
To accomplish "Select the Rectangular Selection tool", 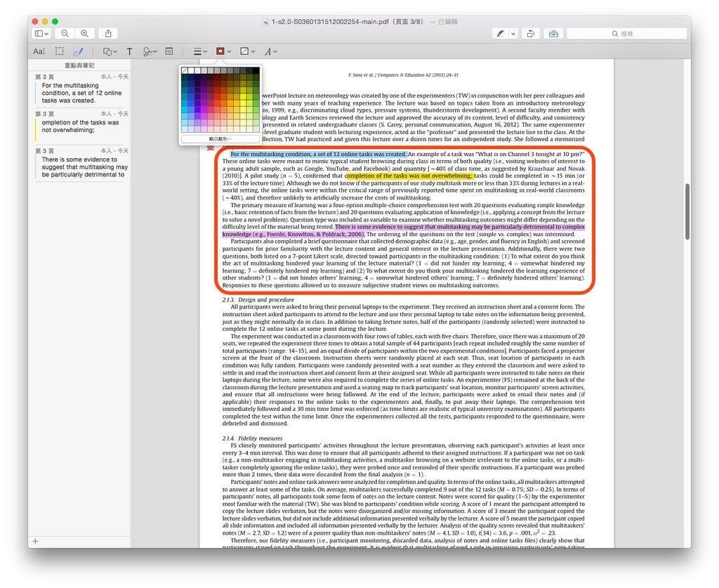I will [60, 51].
